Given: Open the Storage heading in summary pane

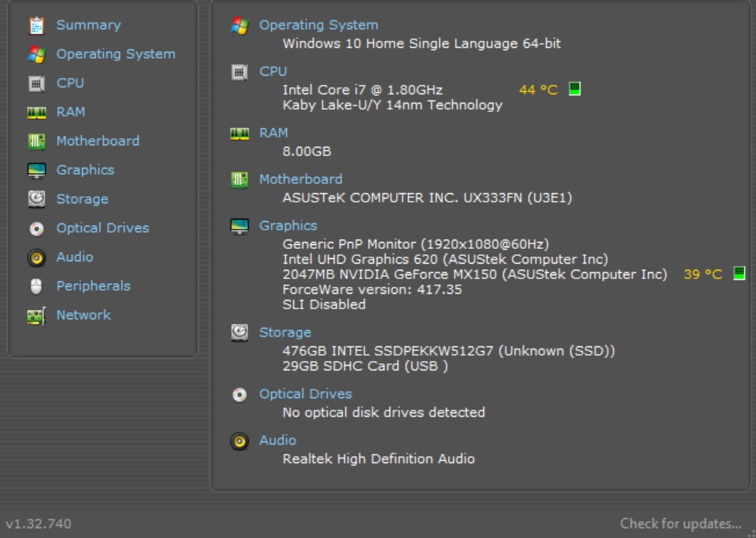Looking at the screenshot, I should coord(284,332).
